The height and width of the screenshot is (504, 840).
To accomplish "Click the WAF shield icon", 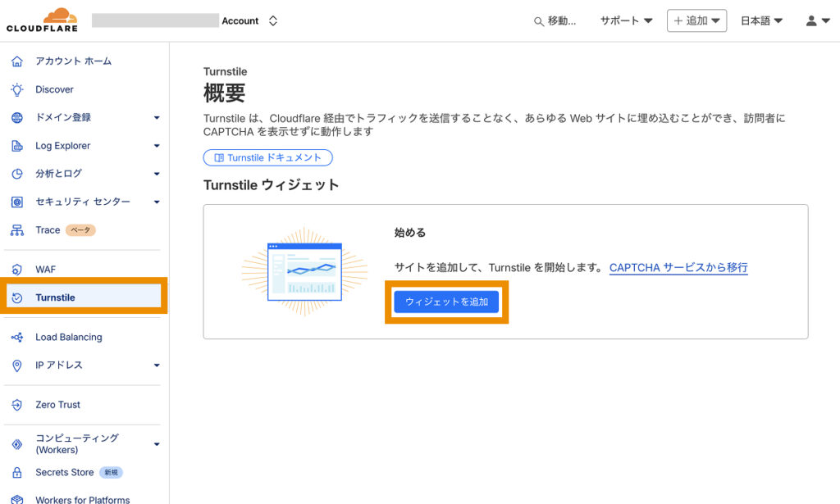I will coord(17,270).
